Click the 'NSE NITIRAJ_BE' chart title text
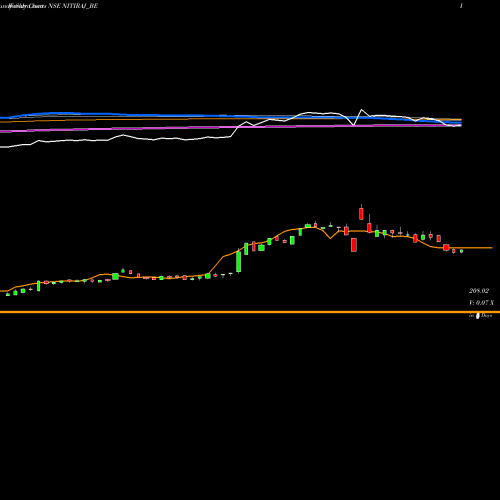 73,6
